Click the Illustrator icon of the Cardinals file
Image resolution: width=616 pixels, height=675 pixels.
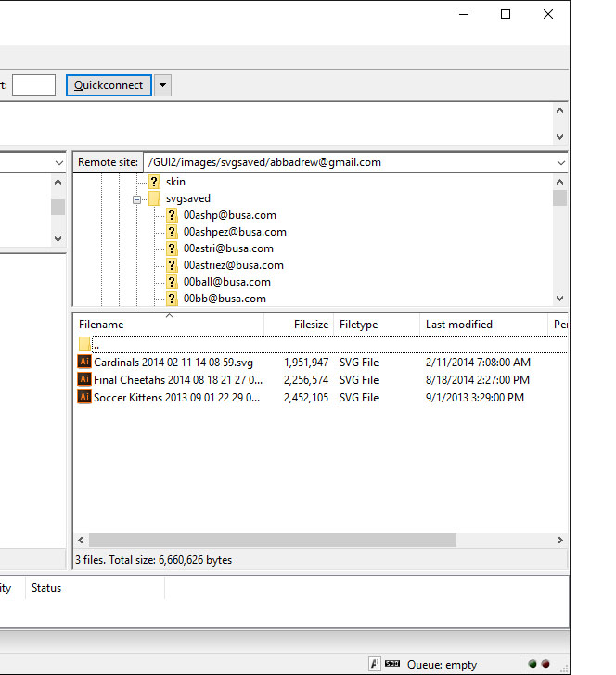click(x=84, y=362)
